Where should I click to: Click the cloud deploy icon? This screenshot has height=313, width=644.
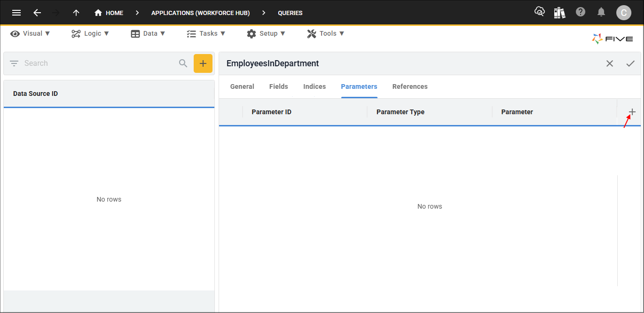pos(540,12)
